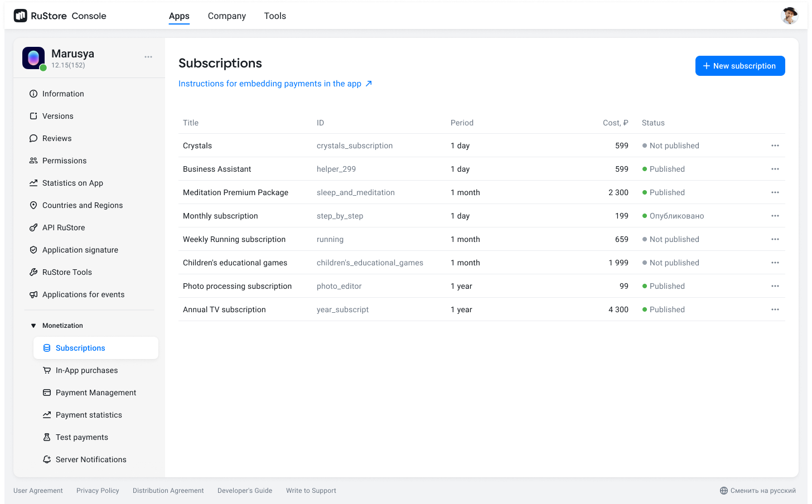812x504 pixels.
Task: Open Server Notifications settings
Action: click(x=91, y=459)
